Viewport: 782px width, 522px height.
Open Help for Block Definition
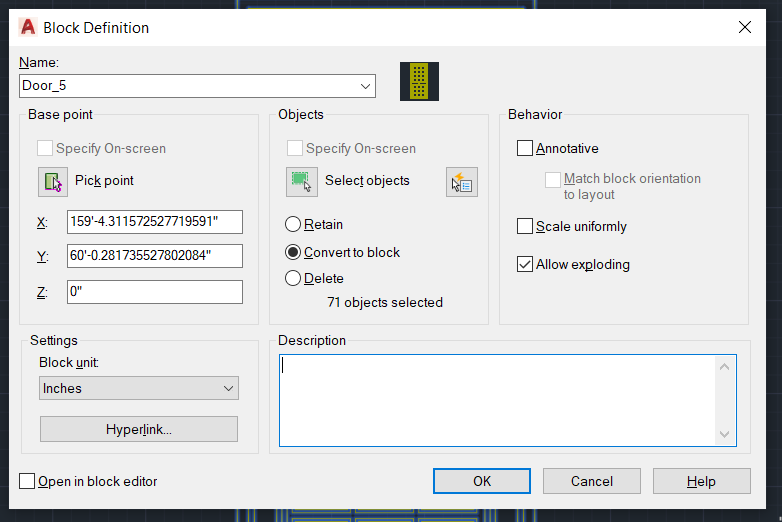[x=702, y=481]
